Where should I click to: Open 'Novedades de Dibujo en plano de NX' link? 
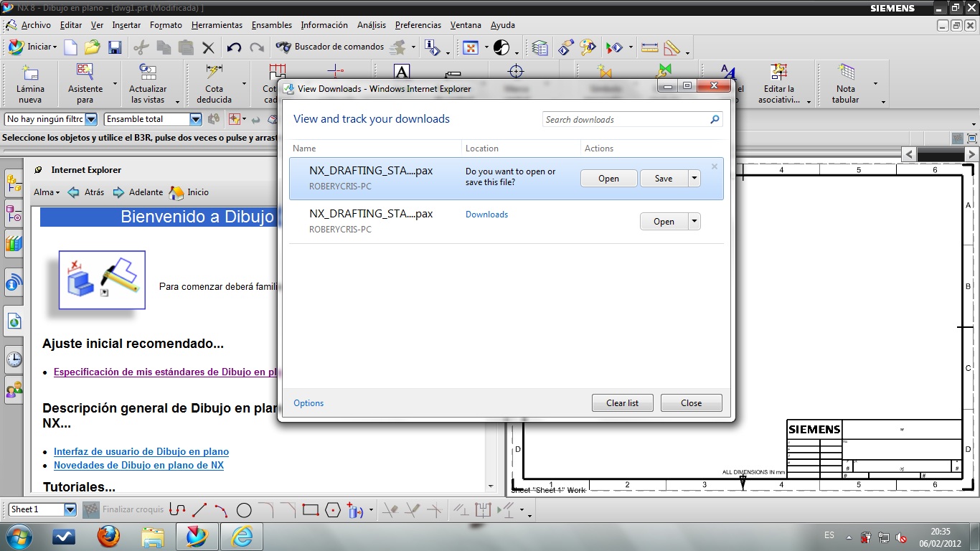click(138, 466)
